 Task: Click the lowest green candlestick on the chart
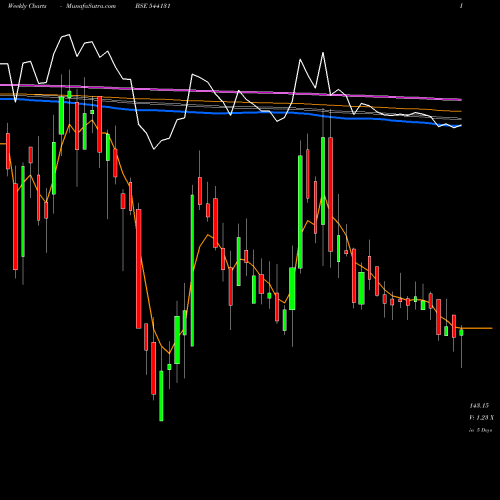click(x=161, y=396)
